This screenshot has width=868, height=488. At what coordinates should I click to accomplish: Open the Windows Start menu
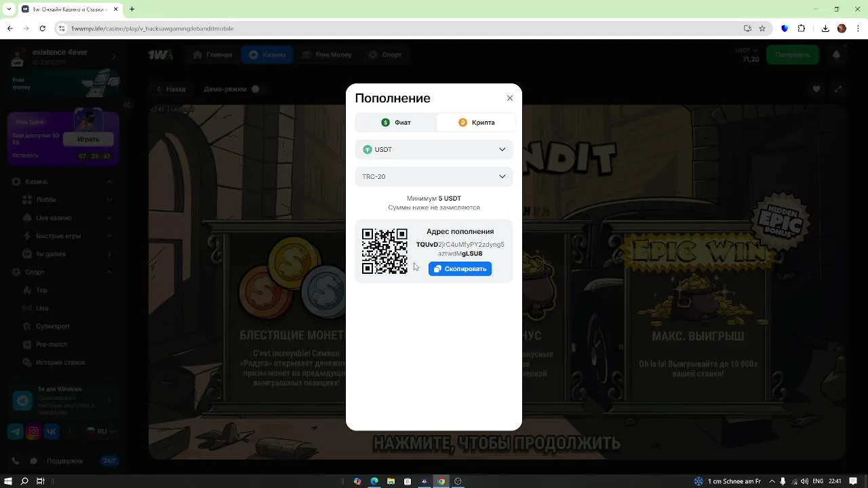[8, 481]
